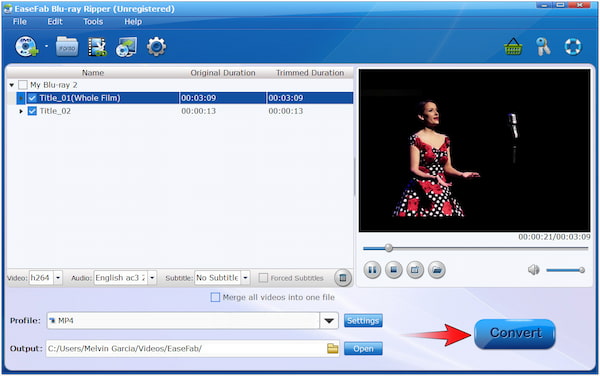Enable Merge all videos into one file
This screenshot has height=376, width=600.
(x=215, y=297)
